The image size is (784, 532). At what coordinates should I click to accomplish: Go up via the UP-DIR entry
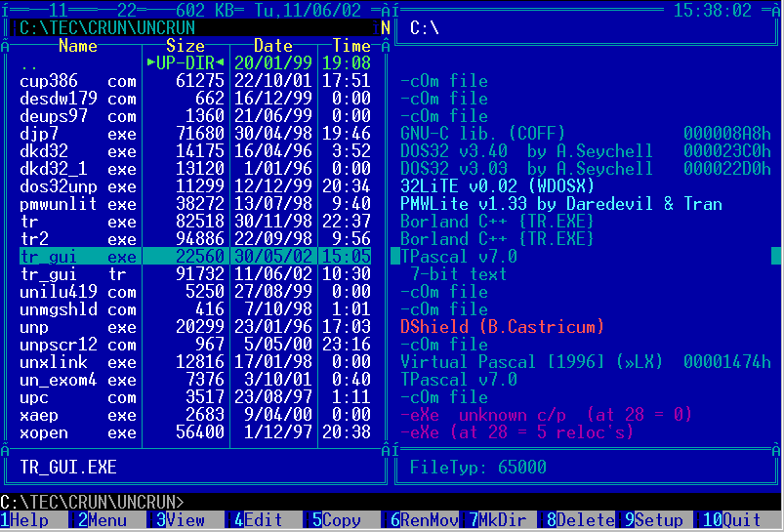(186, 63)
